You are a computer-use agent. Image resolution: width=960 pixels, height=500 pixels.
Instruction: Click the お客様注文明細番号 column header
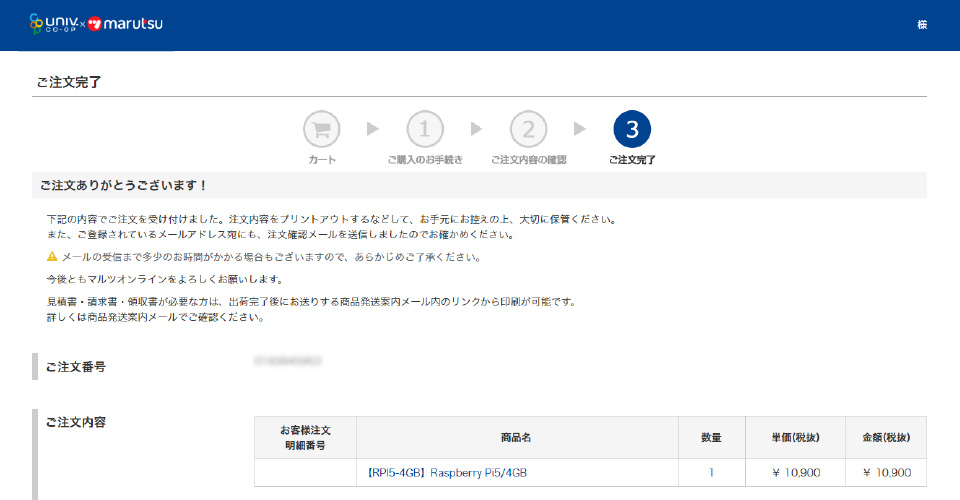[x=306, y=438]
